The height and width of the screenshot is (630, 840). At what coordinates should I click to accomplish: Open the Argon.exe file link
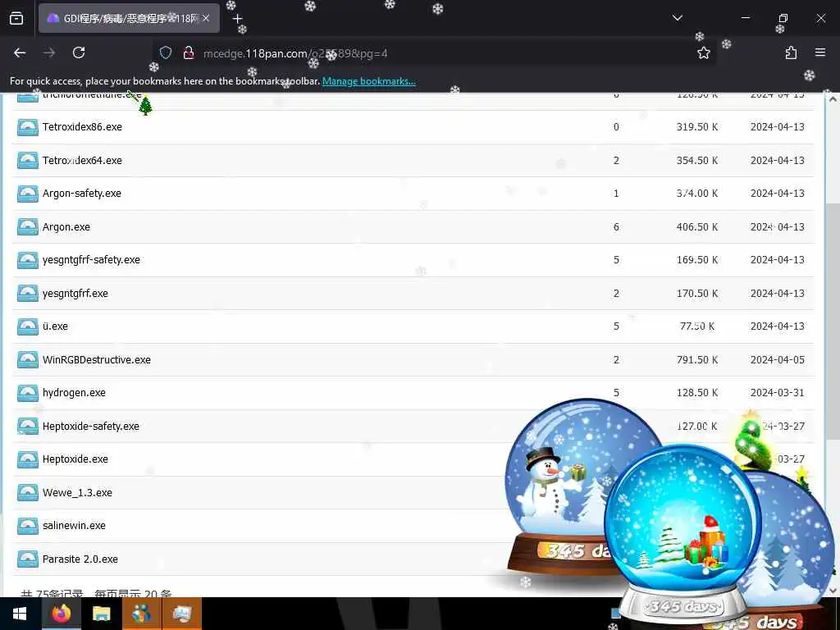[66, 226]
